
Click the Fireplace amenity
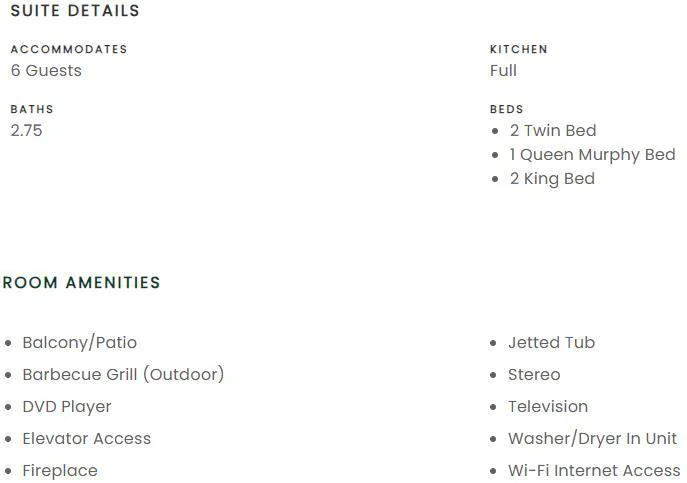pos(60,471)
